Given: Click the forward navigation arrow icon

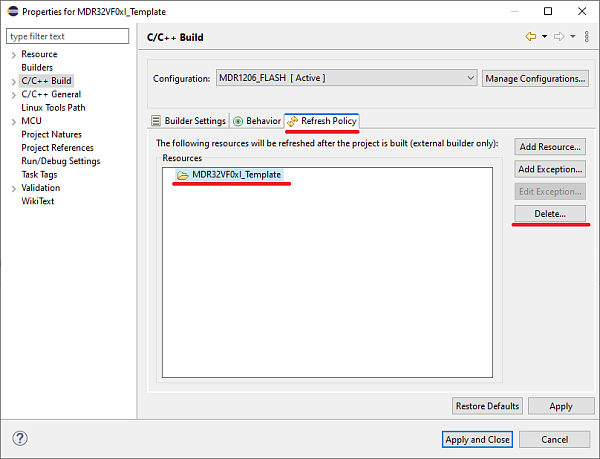Looking at the screenshot, I should coord(559,37).
